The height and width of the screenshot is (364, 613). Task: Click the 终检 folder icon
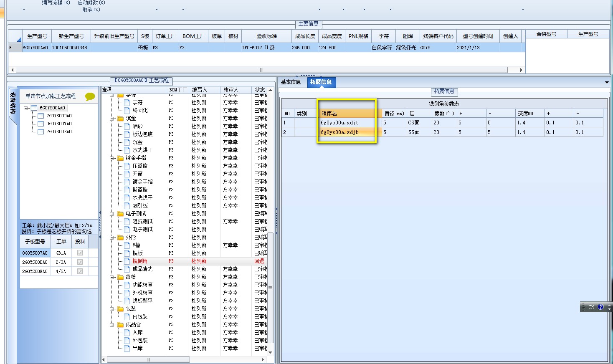tap(120, 277)
